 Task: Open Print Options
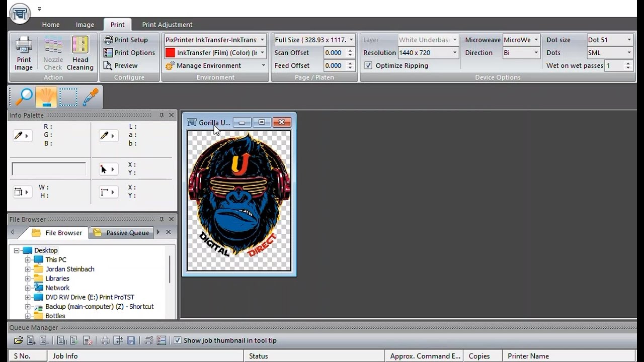tap(129, 53)
